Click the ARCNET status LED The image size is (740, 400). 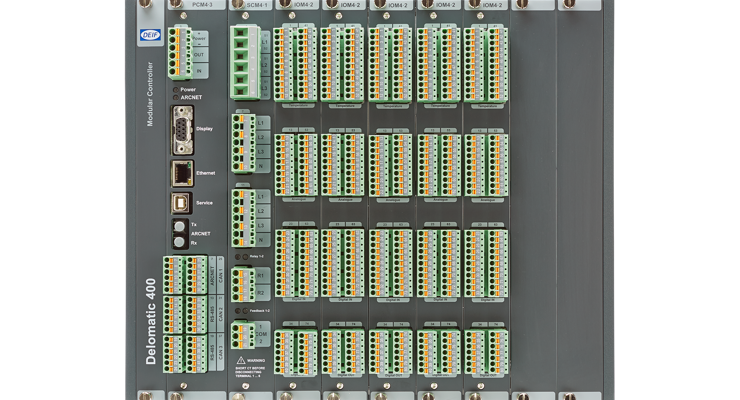176,97
